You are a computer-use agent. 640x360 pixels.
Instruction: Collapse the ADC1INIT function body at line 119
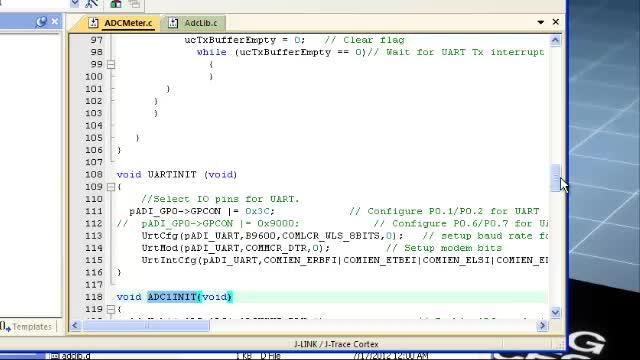[x=111, y=309]
